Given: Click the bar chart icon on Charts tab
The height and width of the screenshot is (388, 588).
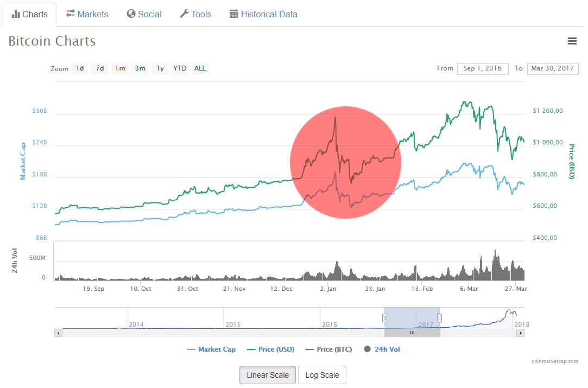Looking at the screenshot, I should (16, 14).
